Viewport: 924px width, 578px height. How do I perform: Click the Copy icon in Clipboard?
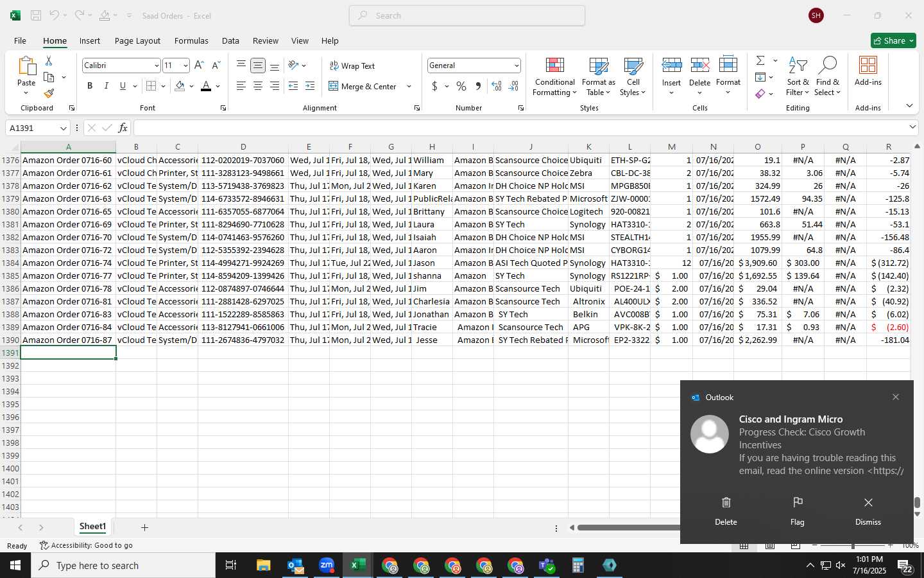(49, 77)
